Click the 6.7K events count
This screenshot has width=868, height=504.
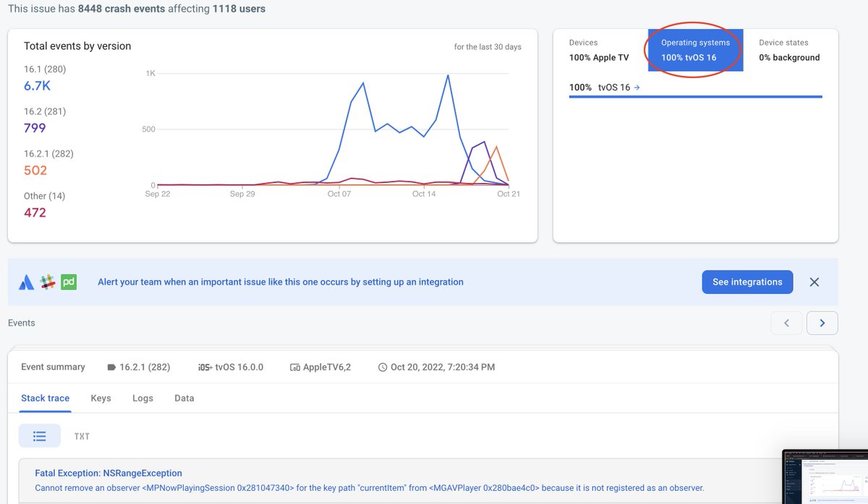tap(37, 86)
